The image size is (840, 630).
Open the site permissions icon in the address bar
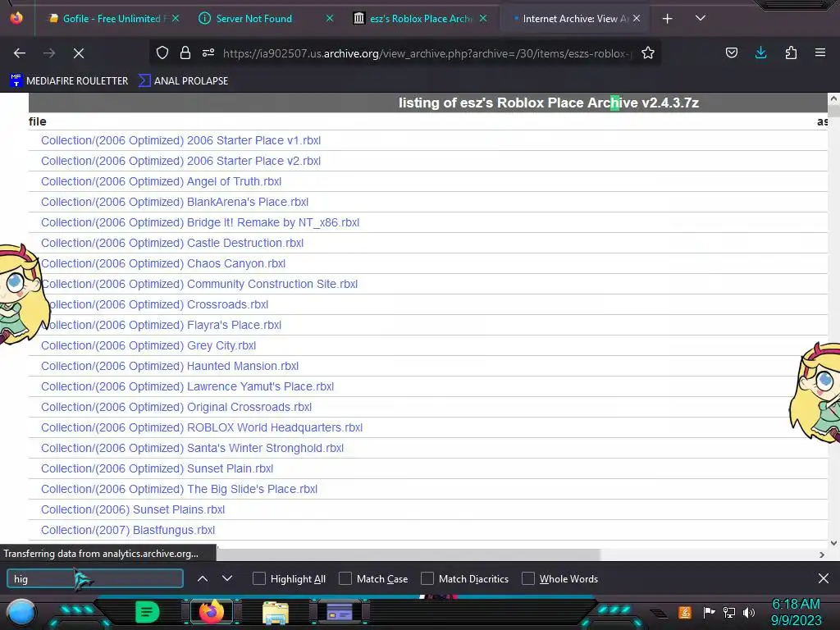click(x=208, y=53)
